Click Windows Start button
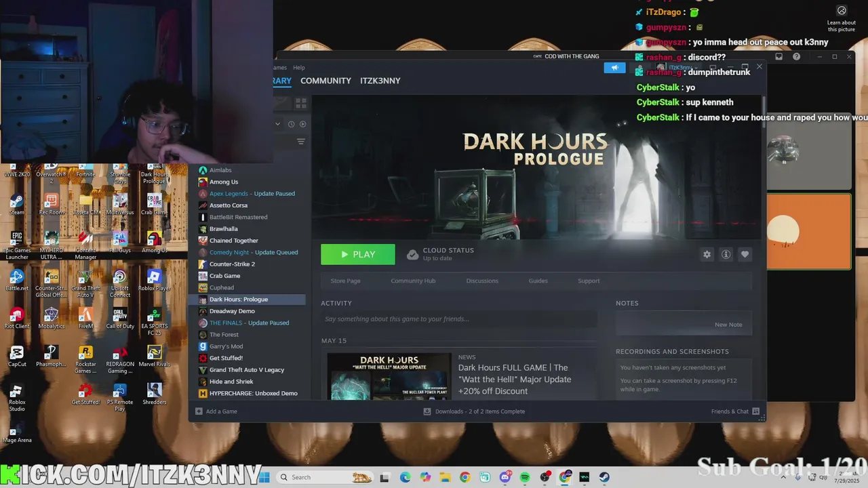Screen dimensions: 868x488 point(264,477)
